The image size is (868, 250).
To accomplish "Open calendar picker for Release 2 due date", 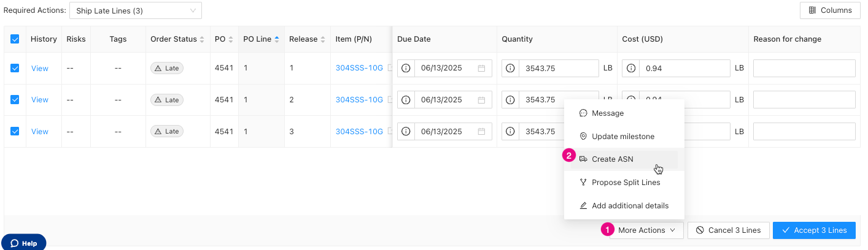I will [x=482, y=100].
